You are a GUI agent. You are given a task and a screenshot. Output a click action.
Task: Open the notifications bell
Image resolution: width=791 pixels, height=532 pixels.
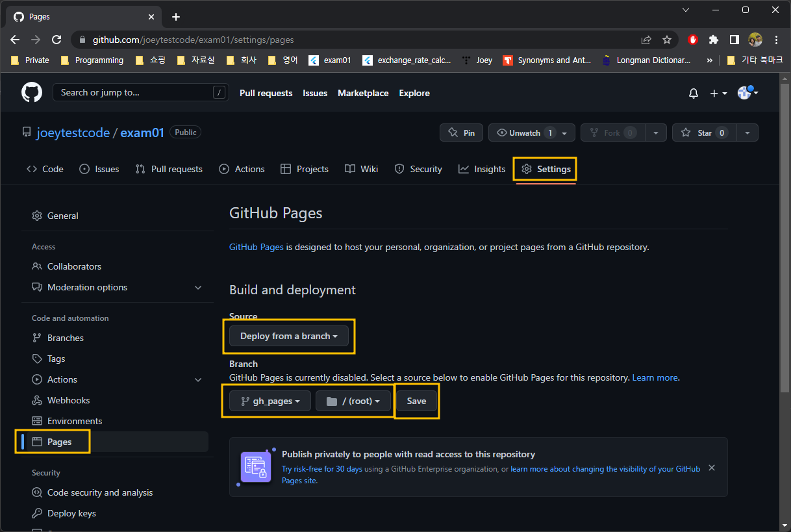694,94
